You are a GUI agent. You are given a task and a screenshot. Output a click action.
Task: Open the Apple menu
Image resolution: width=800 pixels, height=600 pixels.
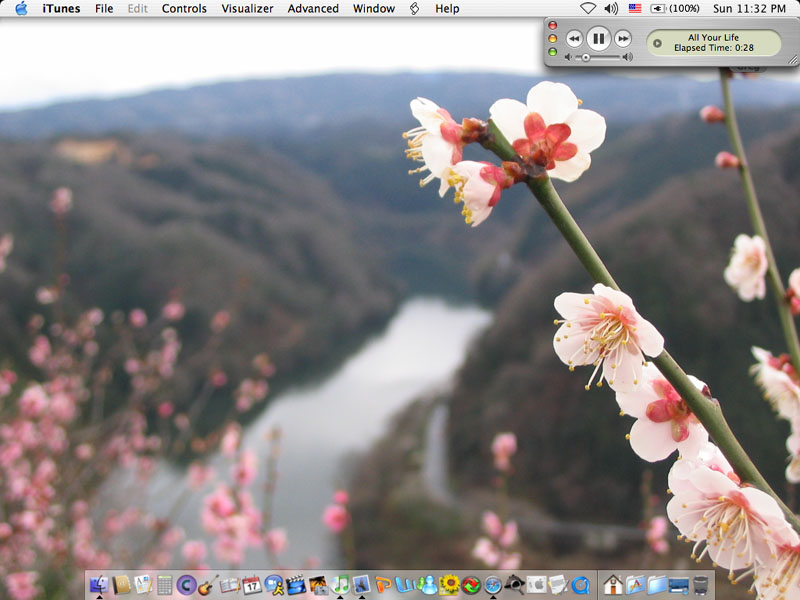coord(21,8)
